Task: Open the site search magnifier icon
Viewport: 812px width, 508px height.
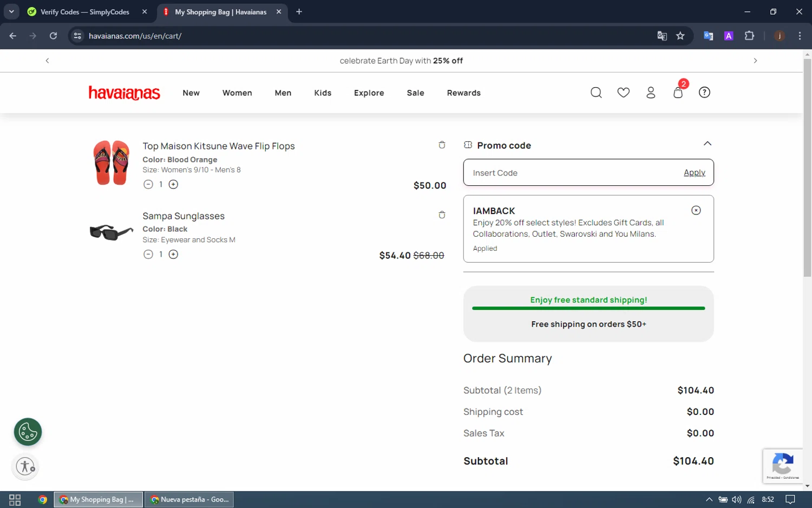Action: [596, 93]
